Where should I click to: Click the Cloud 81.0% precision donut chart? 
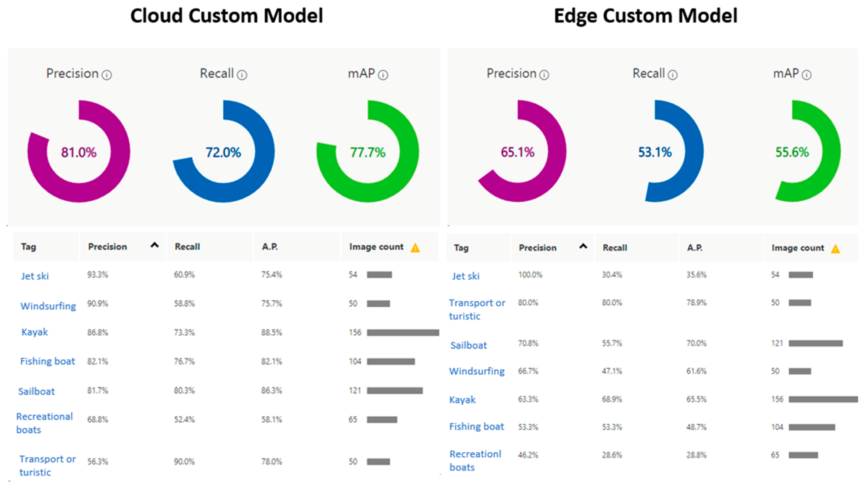(x=79, y=152)
